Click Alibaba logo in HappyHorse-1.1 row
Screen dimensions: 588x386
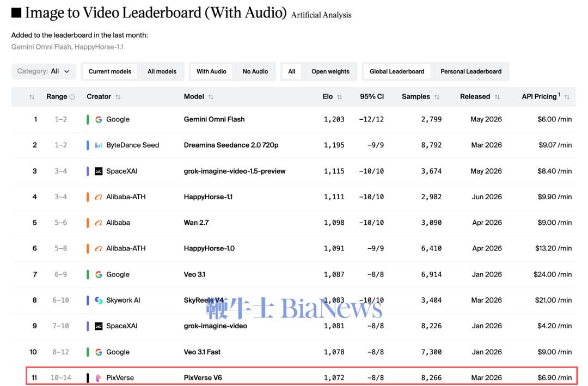tap(99, 197)
